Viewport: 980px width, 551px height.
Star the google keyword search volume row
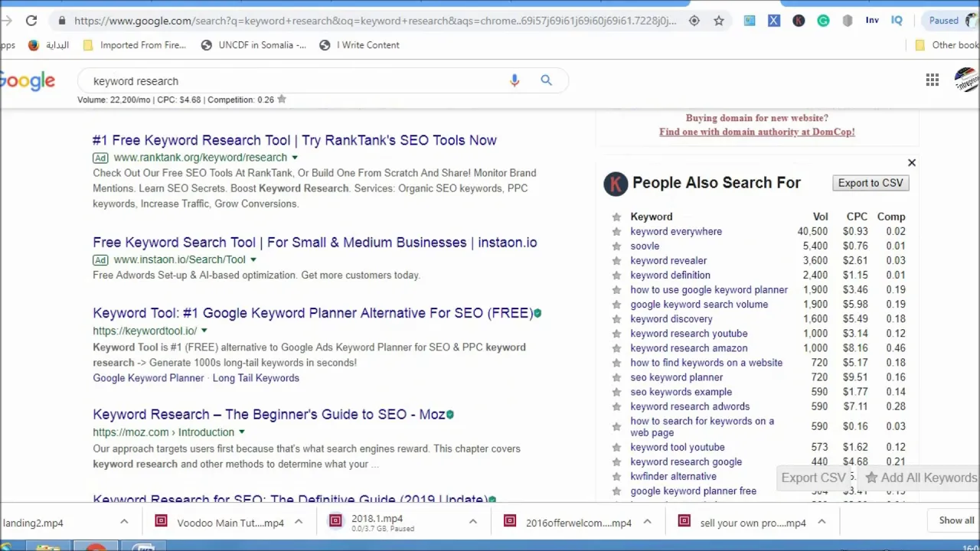[616, 304]
